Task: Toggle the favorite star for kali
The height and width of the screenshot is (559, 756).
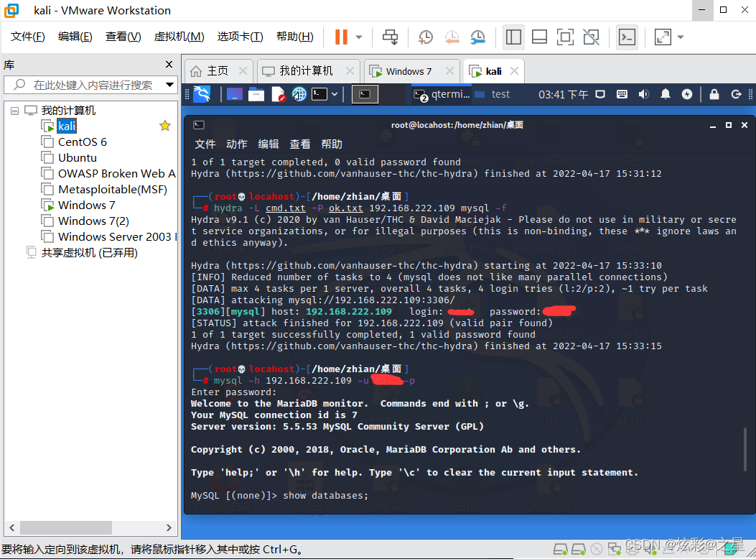Action: pos(165,126)
